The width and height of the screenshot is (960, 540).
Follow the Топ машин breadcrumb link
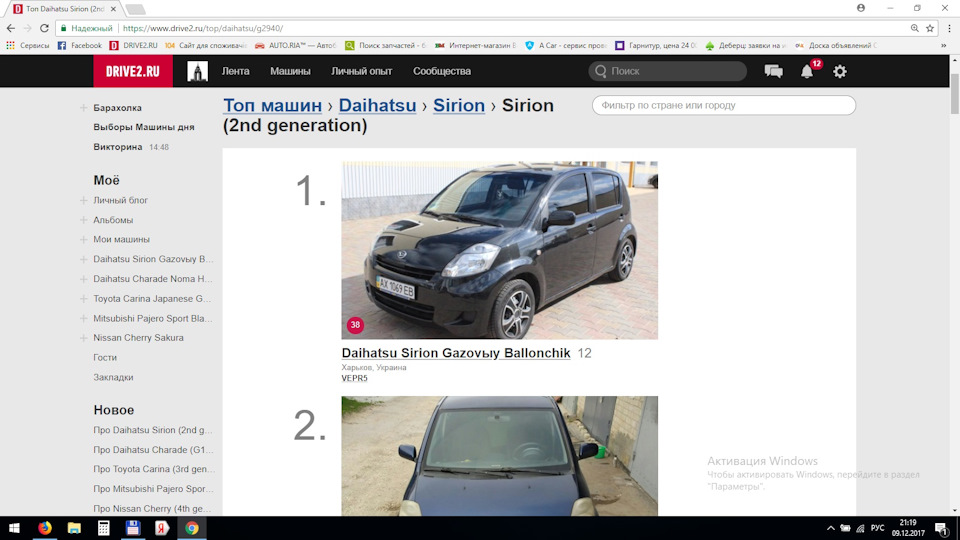[x=272, y=105]
